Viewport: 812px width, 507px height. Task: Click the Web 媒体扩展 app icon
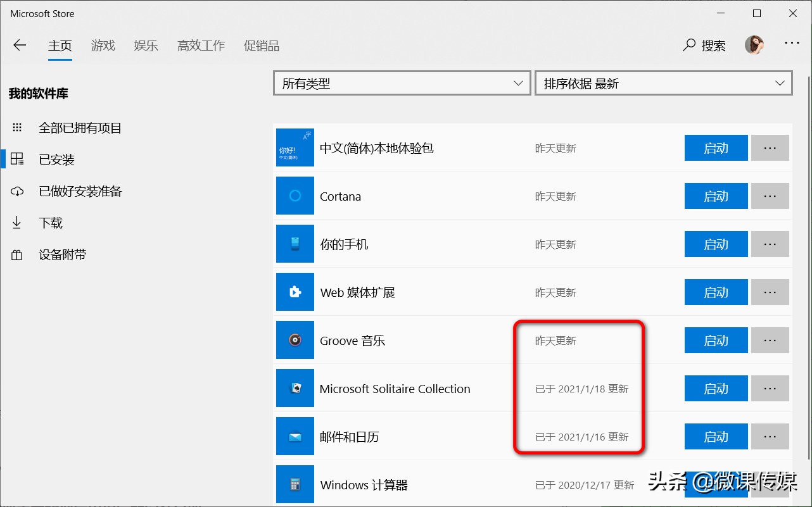[x=295, y=292]
